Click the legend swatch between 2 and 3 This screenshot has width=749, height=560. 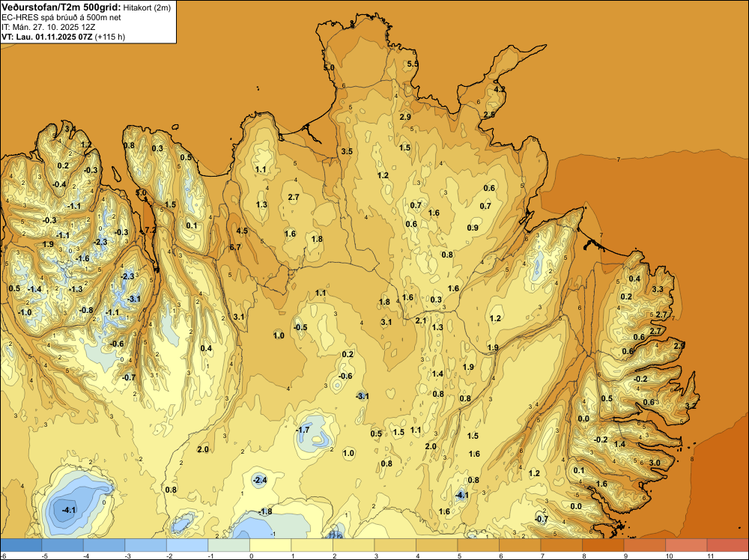point(354,545)
